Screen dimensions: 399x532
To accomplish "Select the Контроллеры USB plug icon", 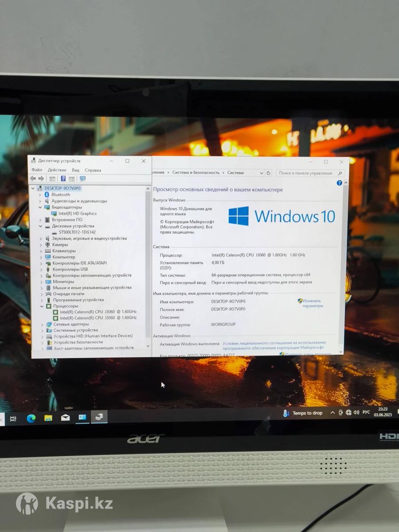I will [48, 269].
